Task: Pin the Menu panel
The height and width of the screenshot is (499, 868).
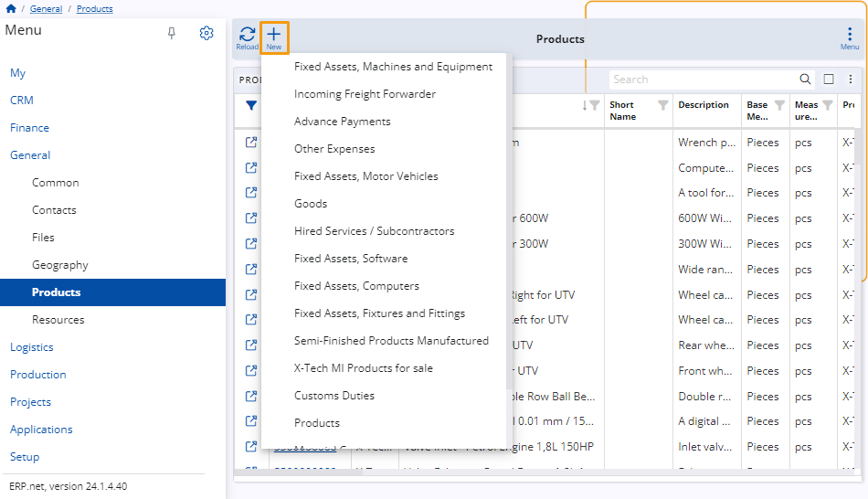Action: [172, 33]
